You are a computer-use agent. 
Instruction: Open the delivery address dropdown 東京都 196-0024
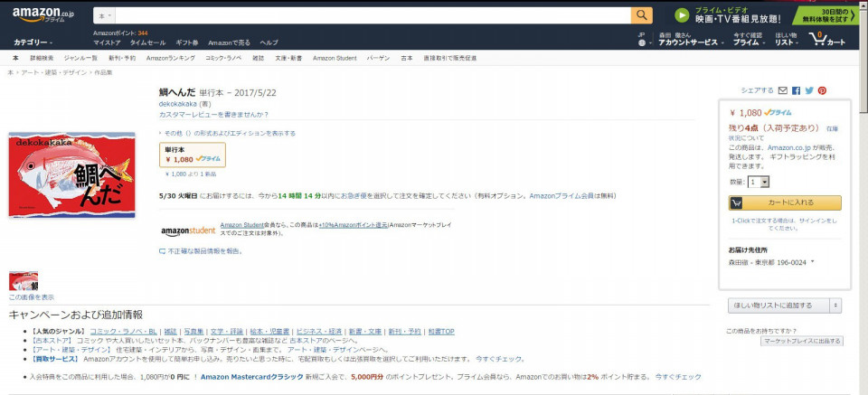[x=771, y=262]
